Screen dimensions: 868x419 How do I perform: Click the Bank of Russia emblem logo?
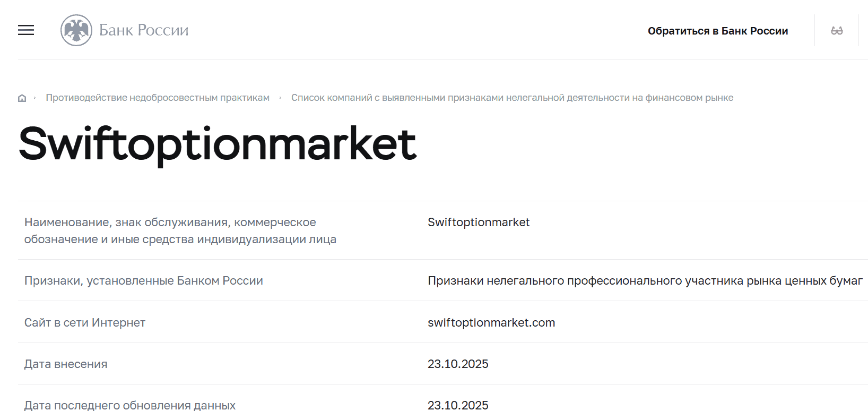(75, 29)
